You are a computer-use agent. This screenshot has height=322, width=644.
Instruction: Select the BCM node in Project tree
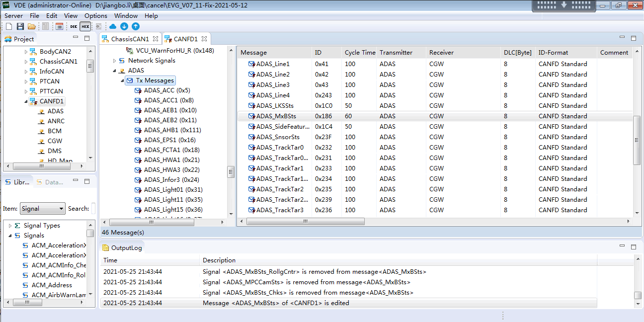point(55,131)
